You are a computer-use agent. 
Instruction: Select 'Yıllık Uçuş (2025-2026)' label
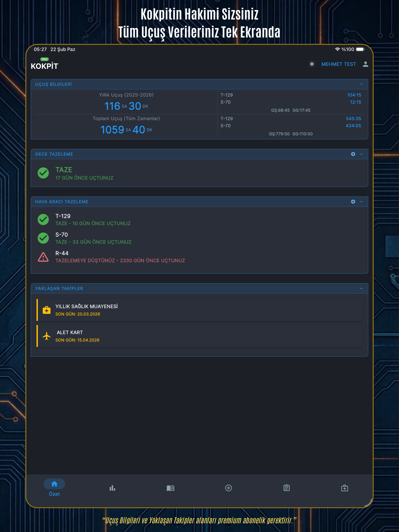coord(126,95)
